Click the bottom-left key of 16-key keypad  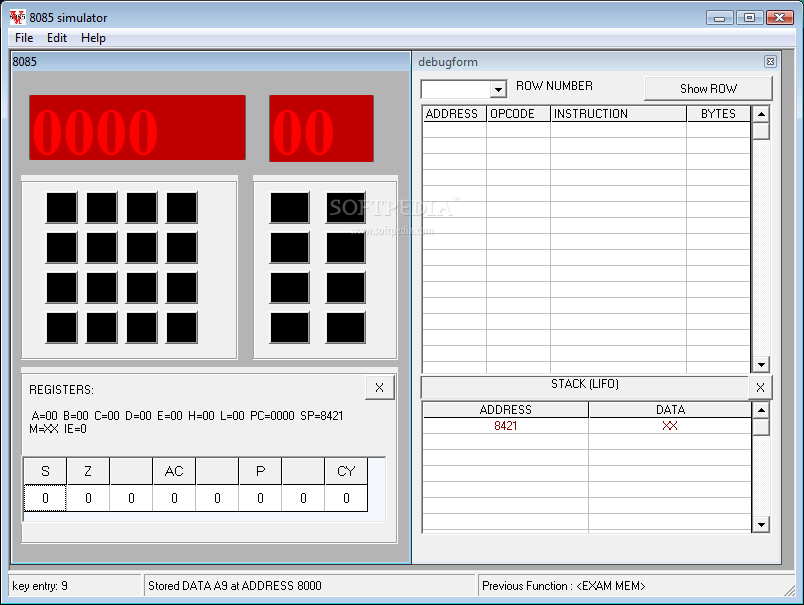click(x=62, y=328)
